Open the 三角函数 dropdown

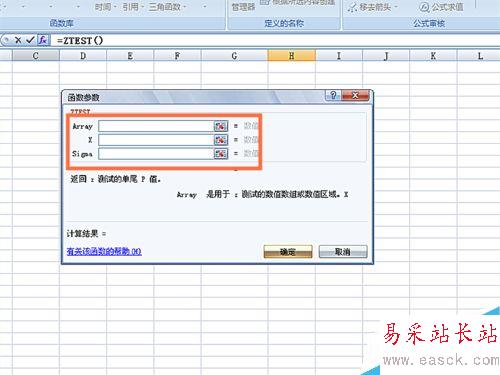(168, 7)
